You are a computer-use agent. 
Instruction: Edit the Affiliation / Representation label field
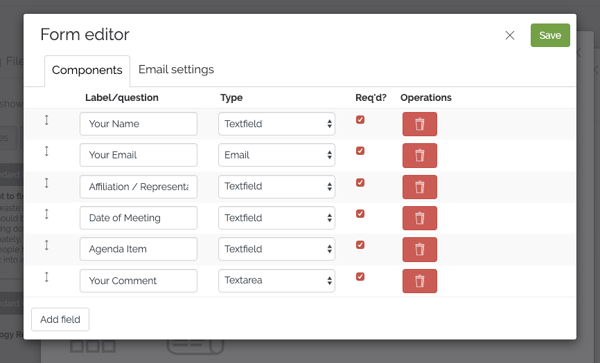coord(139,187)
